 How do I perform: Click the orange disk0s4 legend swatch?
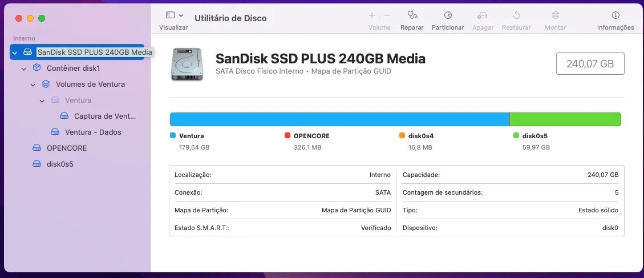(402, 135)
